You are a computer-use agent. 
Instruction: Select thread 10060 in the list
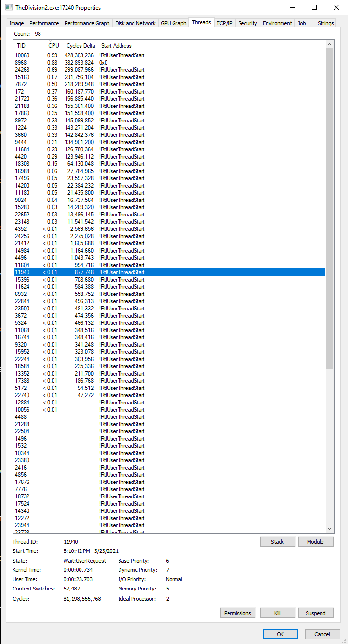click(22, 55)
